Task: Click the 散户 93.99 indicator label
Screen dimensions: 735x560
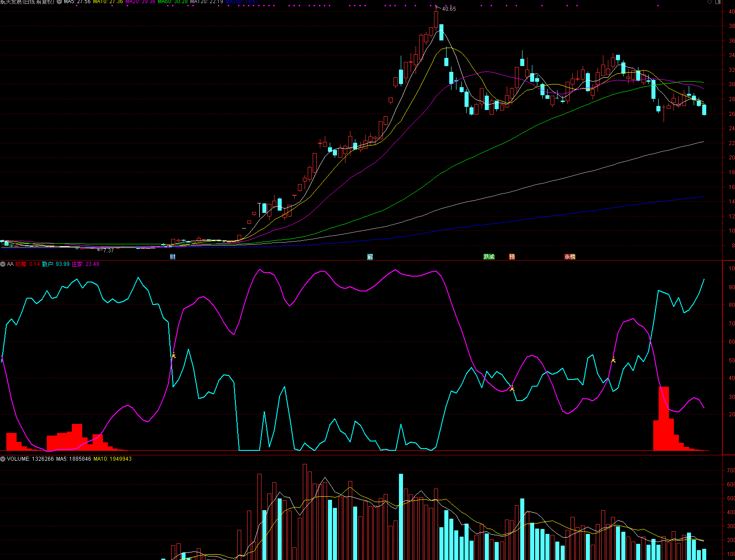Action: click(56, 264)
